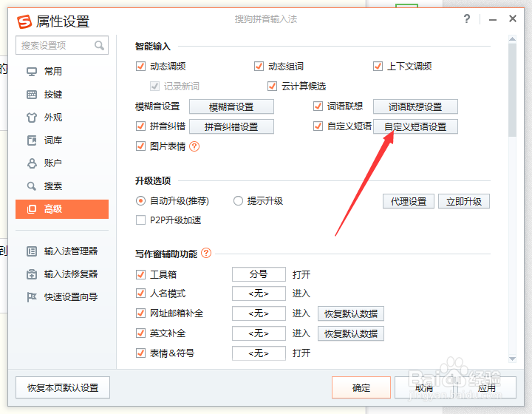This screenshot has width=532, height=414.
Task: Click the 输入法修复器 toolbox icon
Action: pyautogui.click(x=32, y=274)
